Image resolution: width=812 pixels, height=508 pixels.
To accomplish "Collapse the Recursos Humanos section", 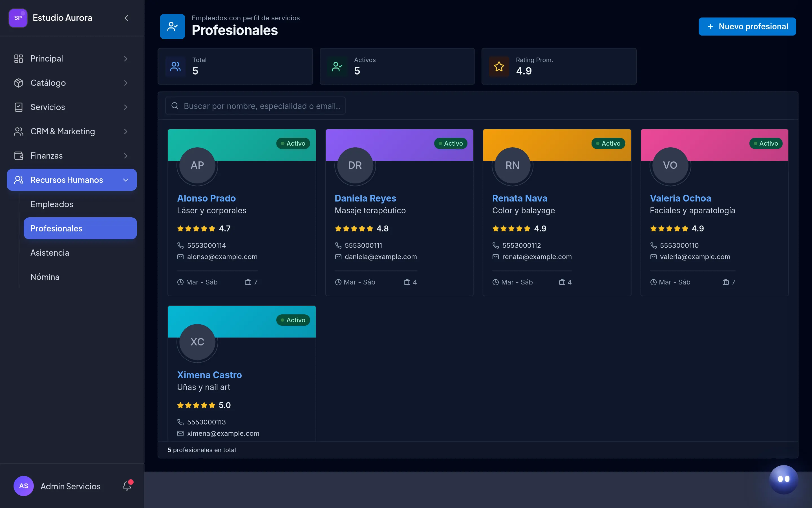I will click(72, 180).
